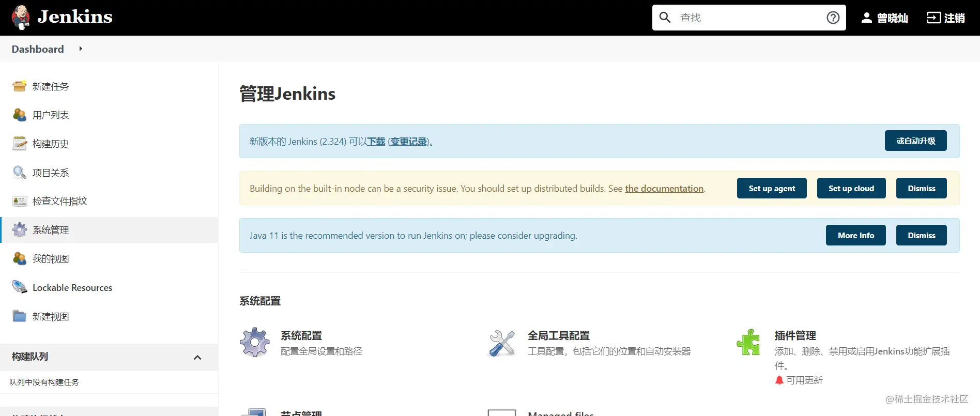Open the 全局工具配置 title link
This screenshot has width=980, height=416.
pyautogui.click(x=559, y=336)
